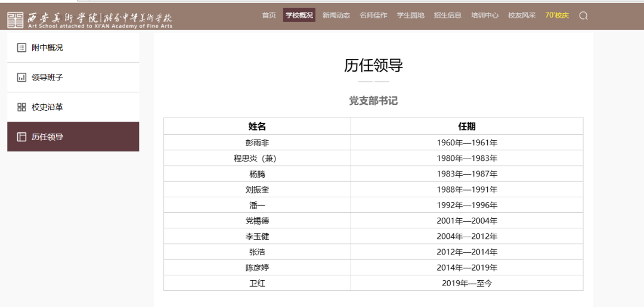The height and width of the screenshot is (307, 644).
Task: Go to 名师佳作 in navigation
Action: tap(373, 15)
